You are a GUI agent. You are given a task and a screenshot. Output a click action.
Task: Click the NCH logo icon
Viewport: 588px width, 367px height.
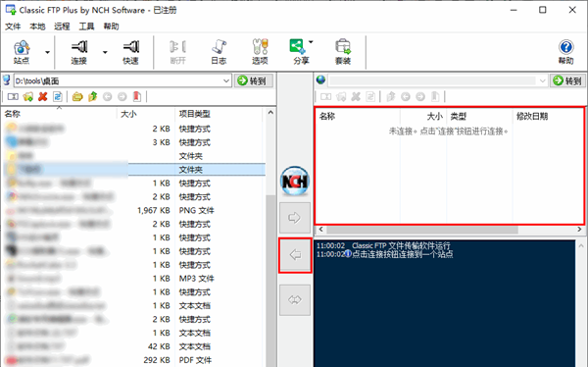(x=295, y=182)
